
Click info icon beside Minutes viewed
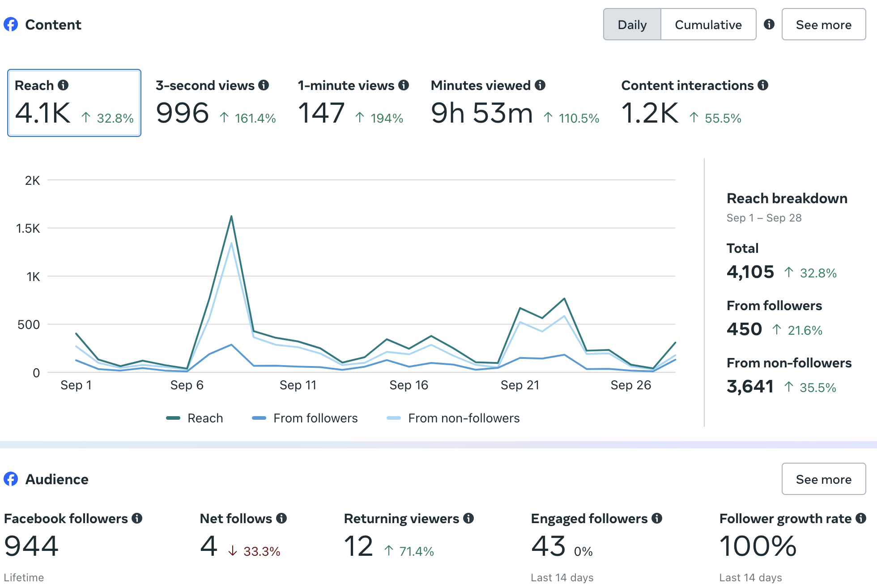click(x=540, y=85)
